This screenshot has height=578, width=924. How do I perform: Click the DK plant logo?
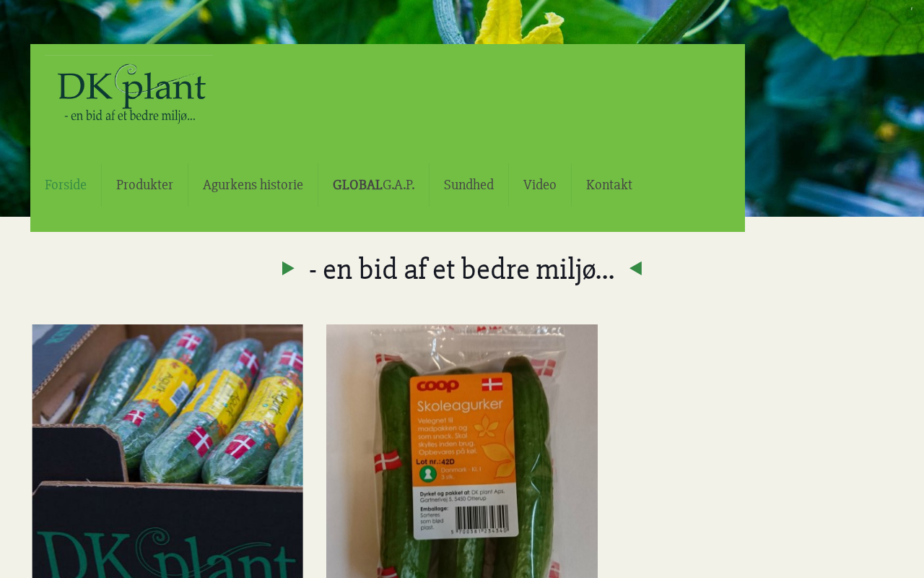[x=130, y=90]
